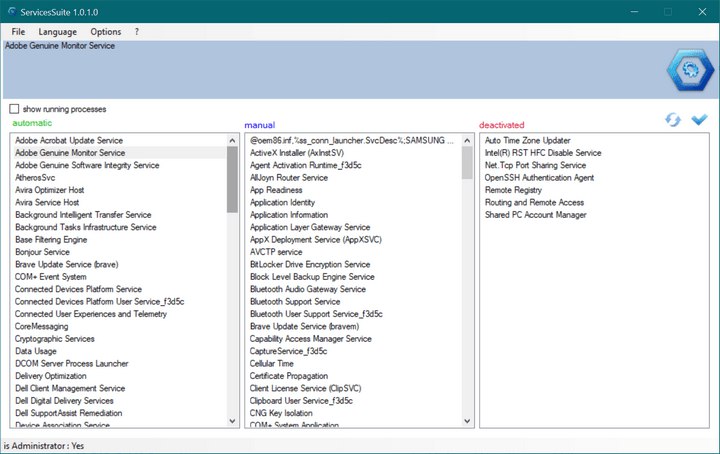The width and height of the screenshot is (720, 454).
Task: Select Auto Time Zone Updater
Action: click(x=528, y=140)
